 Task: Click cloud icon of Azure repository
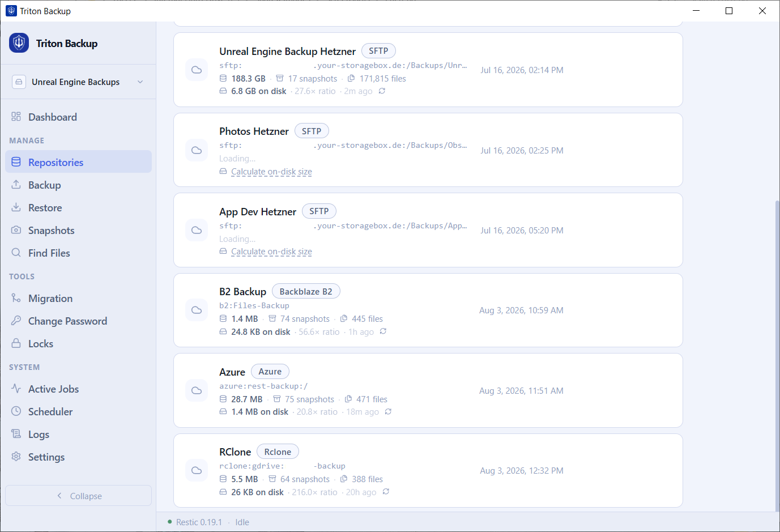(197, 390)
